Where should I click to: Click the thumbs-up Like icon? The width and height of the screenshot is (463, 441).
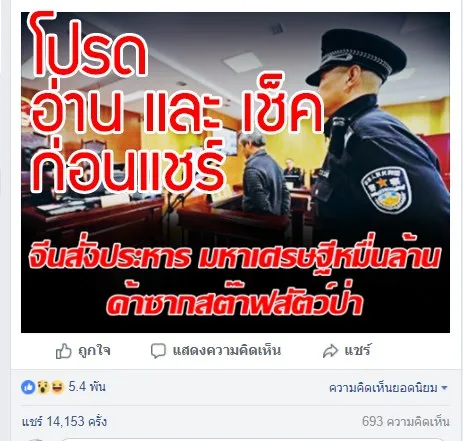click(63, 351)
